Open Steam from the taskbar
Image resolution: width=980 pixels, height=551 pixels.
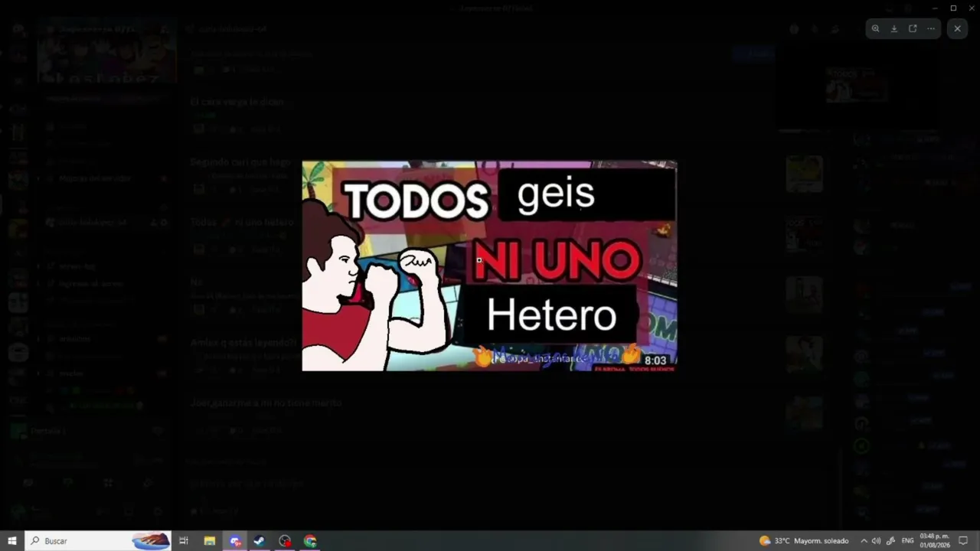click(260, 541)
